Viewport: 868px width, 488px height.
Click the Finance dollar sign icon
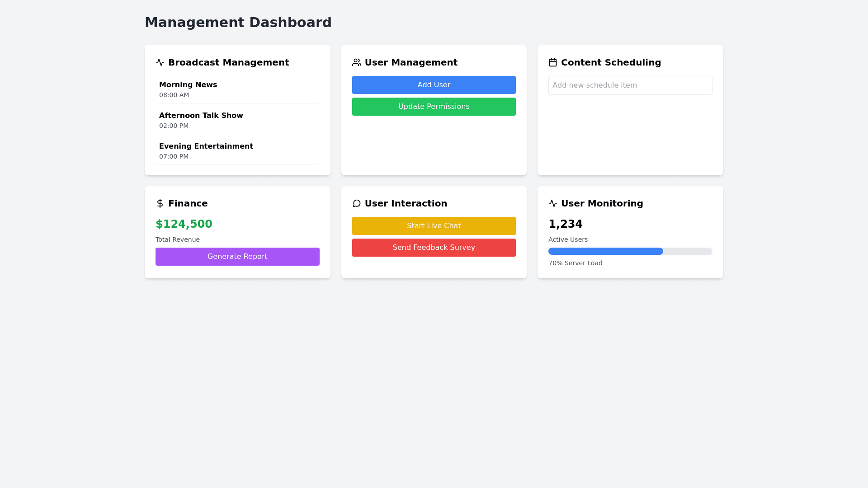pos(160,203)
